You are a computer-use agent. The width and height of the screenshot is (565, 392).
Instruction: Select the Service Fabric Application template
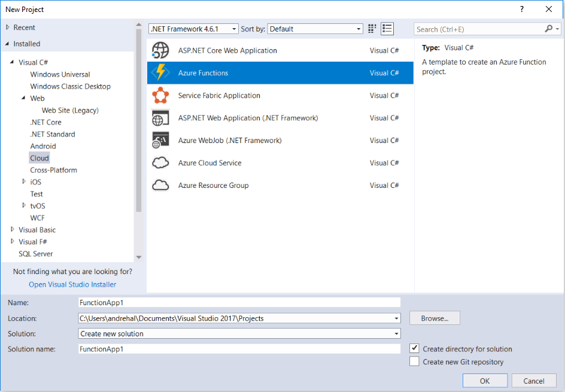pos(219,95)
